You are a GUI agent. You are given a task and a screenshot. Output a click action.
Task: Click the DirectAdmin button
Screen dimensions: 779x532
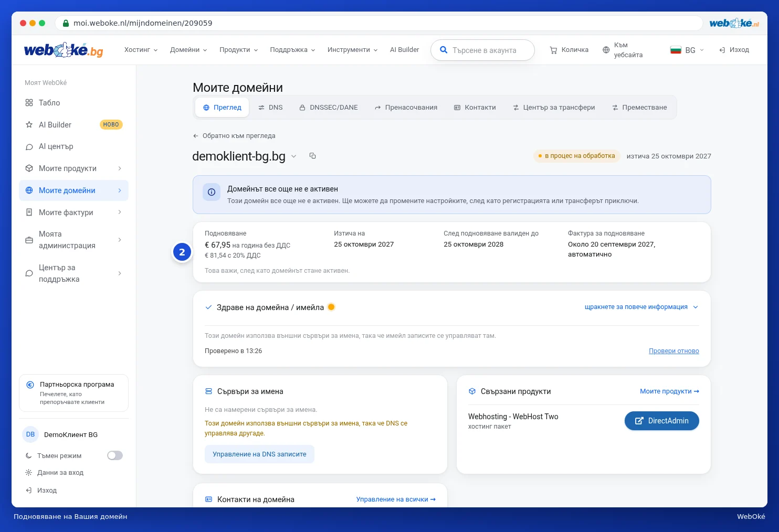click(x=662, y=421)
